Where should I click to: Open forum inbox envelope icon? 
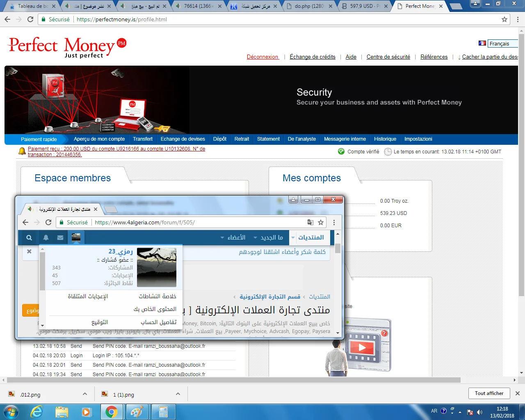(x=60, y=237)
